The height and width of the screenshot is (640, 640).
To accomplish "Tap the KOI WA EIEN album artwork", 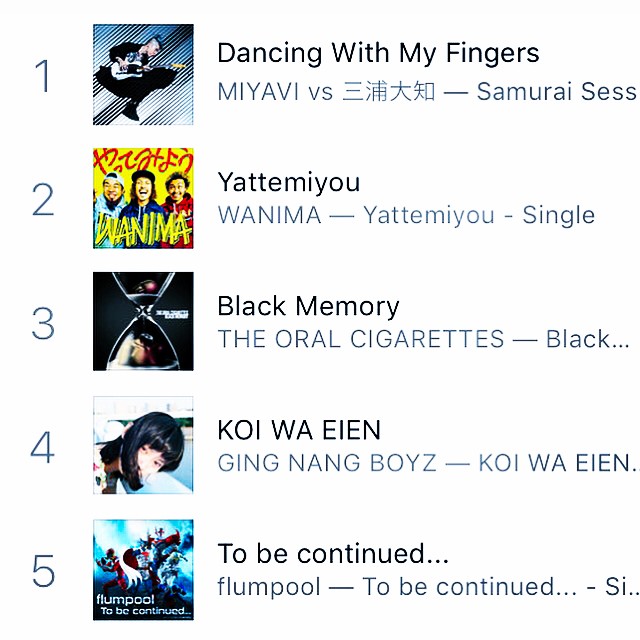I will click(143, 445).
